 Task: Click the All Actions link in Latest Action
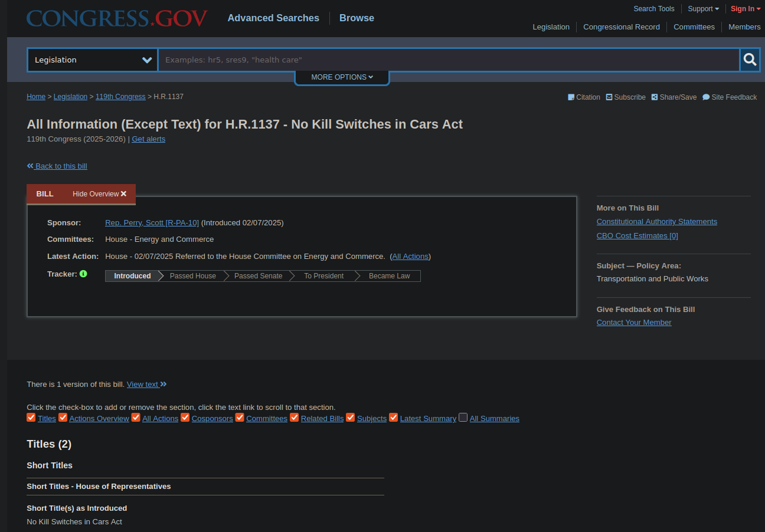point(410,257)
